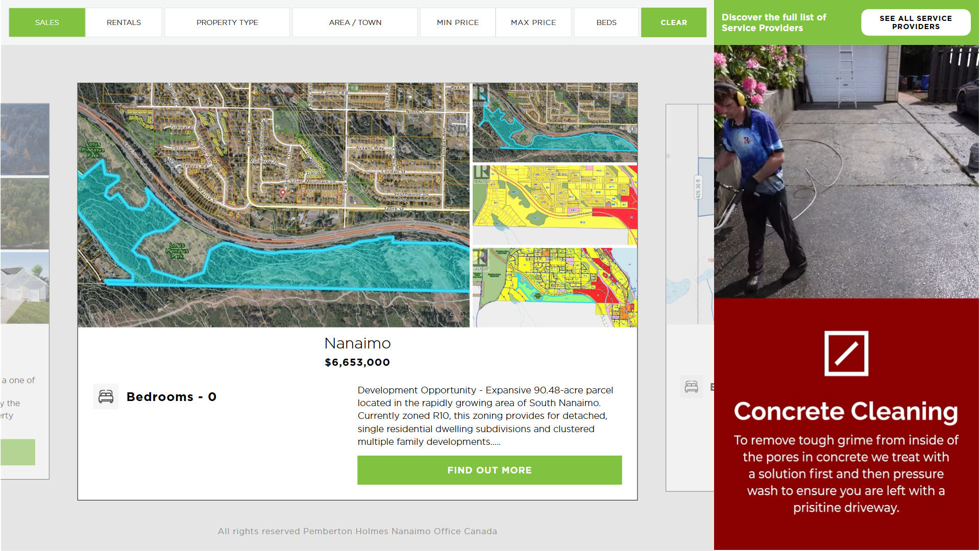Image resolution: width=980 pixels, height=551 pixels.
Task: Open the large aerial parcel map image
Action: pyautogui.click(x=274, y=205)
